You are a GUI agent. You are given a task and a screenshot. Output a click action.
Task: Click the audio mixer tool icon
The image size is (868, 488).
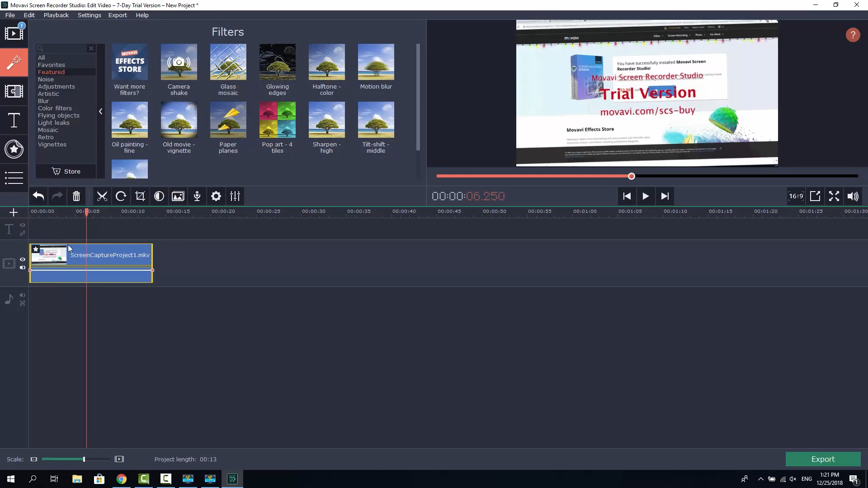[236, 196]
